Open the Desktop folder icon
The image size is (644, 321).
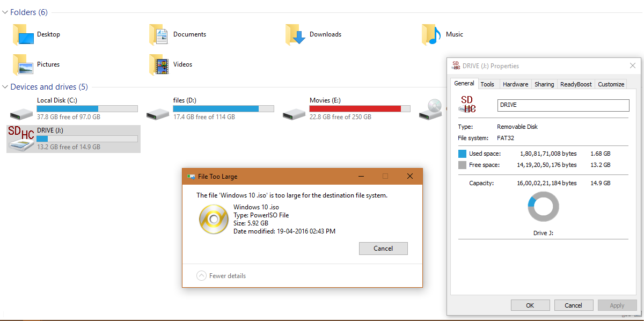(23, 34)
